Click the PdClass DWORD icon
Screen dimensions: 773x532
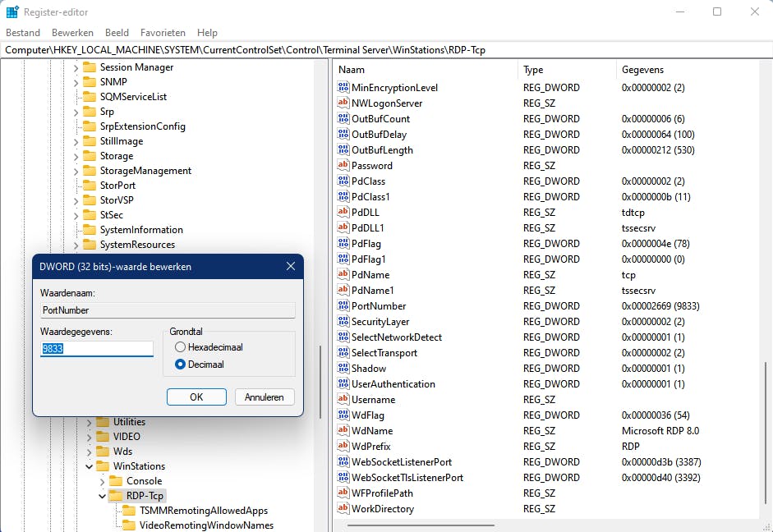pyautogui.click(x=343, y=181)
